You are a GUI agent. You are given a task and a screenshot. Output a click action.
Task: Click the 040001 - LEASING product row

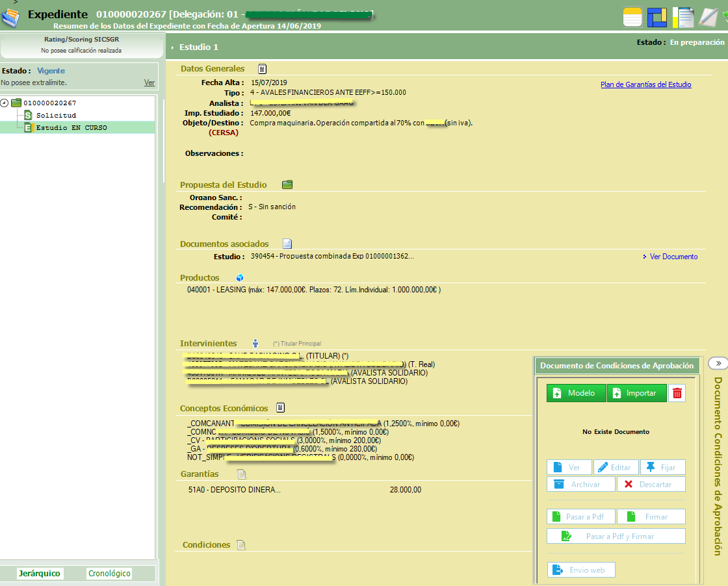[x=314, y=290]
